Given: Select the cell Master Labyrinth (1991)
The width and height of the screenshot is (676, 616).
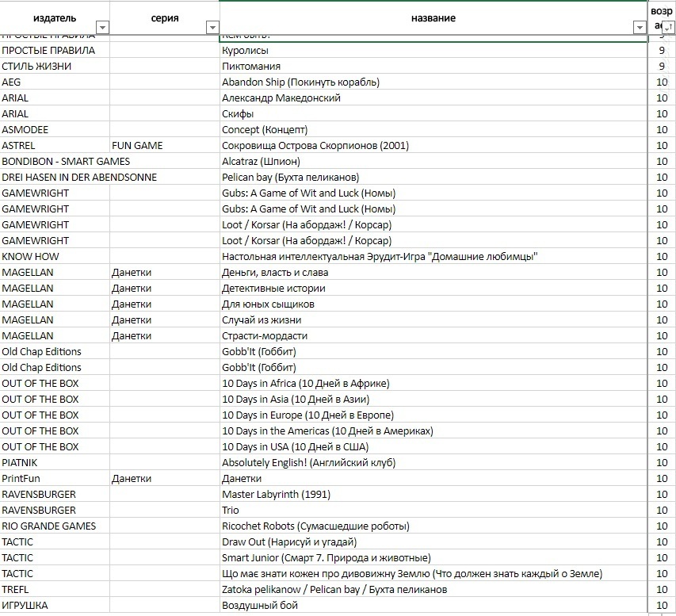Looking at the screenshot, I should (x=433, y=495).
